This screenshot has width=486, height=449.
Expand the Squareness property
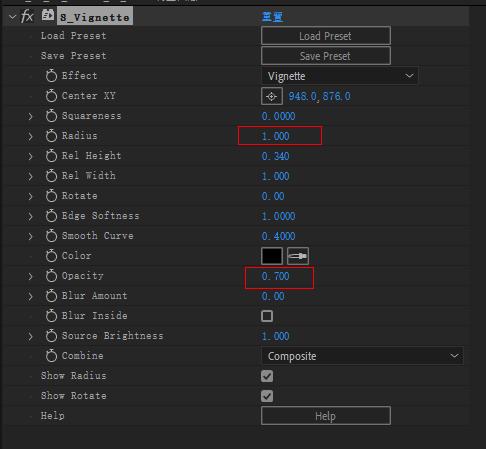[30, 116]
